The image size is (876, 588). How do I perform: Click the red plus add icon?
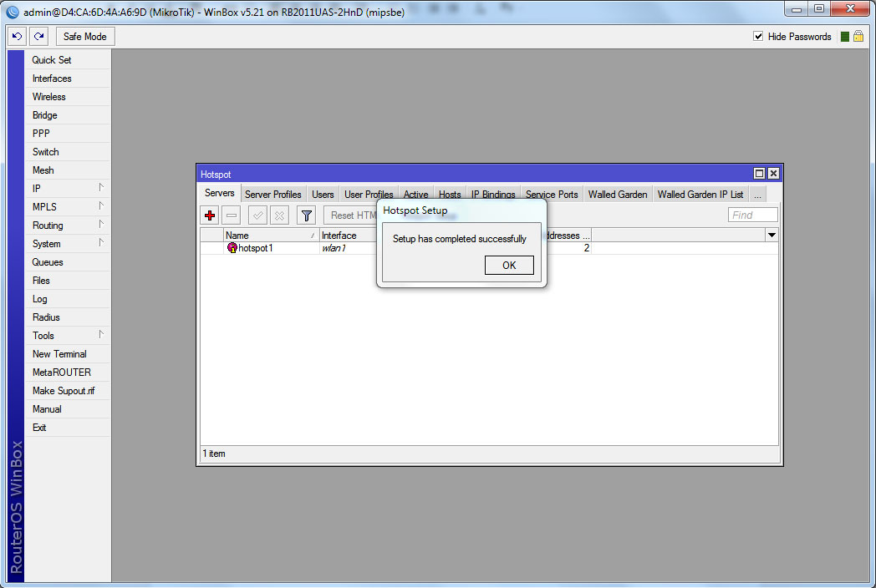pos(210,215)
